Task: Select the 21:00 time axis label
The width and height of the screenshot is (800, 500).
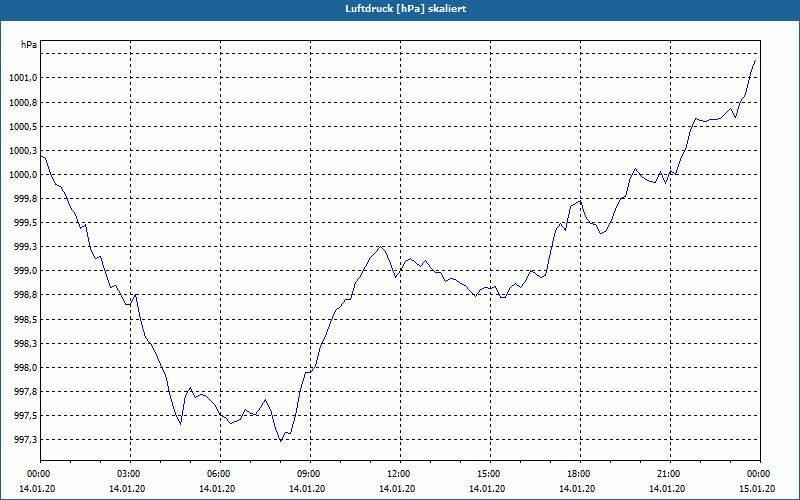Action: pyautogui.click(x=670, y=474)
